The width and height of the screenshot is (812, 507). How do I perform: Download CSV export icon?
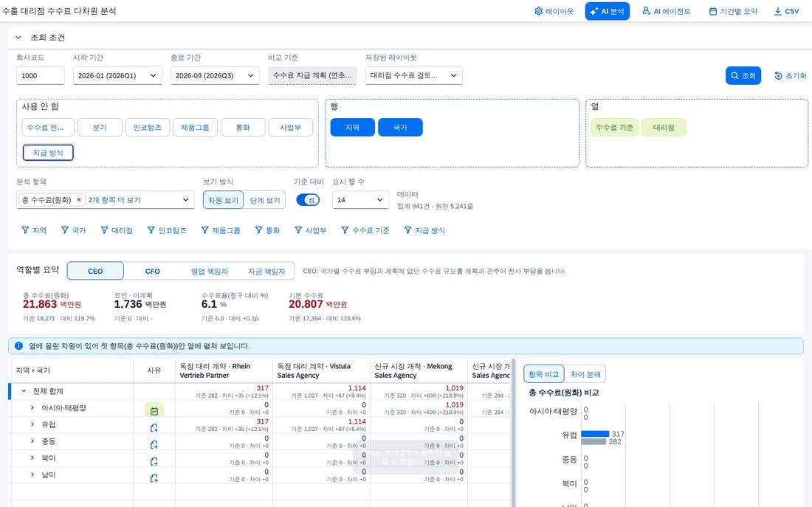click(x=778, y=11)
